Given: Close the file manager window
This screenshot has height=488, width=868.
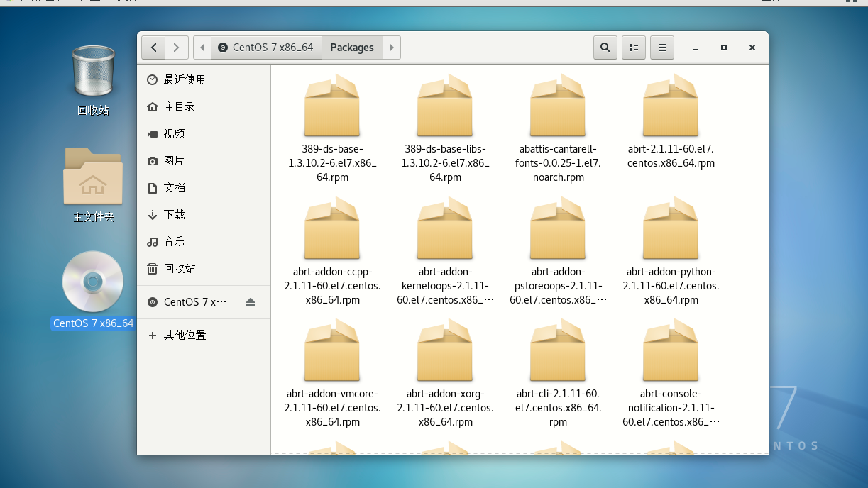Looking at the screenshot, I should (752, 48).
